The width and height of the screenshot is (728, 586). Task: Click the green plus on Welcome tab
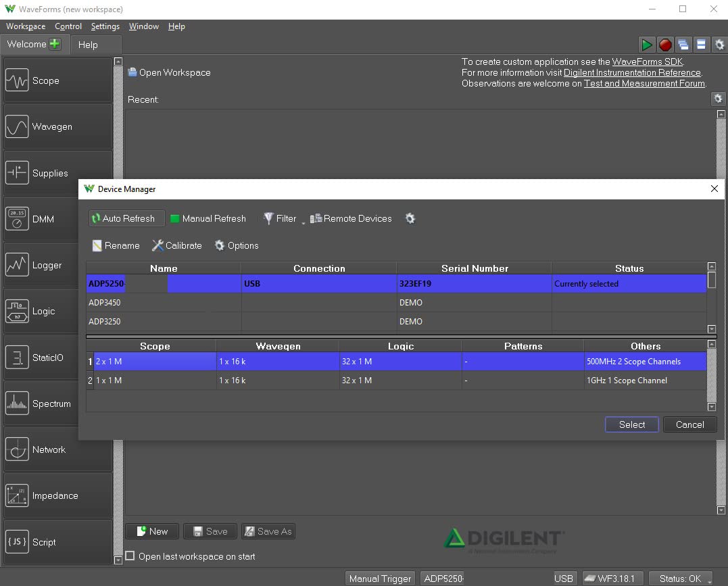tap(55, 44)
